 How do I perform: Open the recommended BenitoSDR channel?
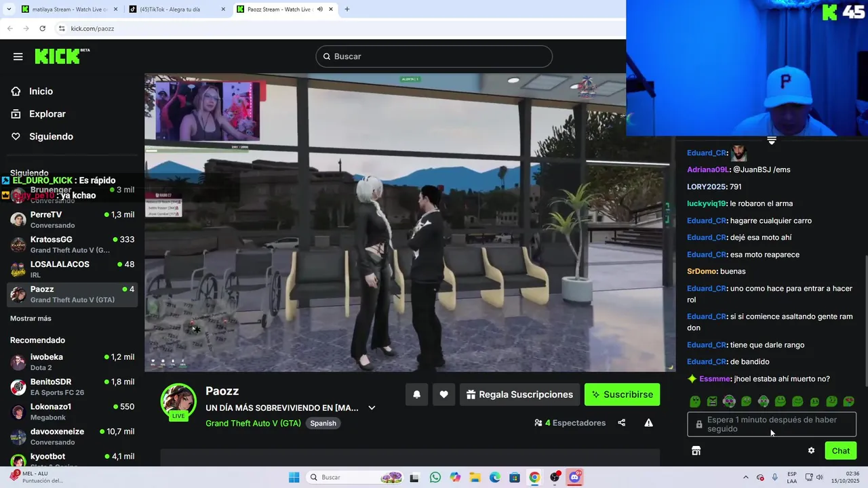coord(72,387)
